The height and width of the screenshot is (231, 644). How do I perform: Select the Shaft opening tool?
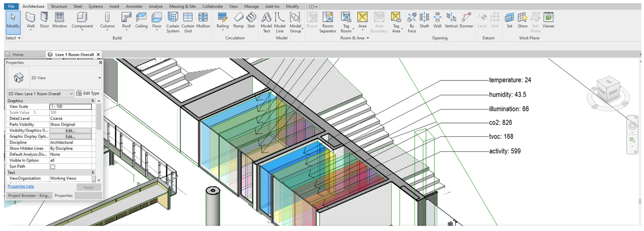[x=424, y=20]
